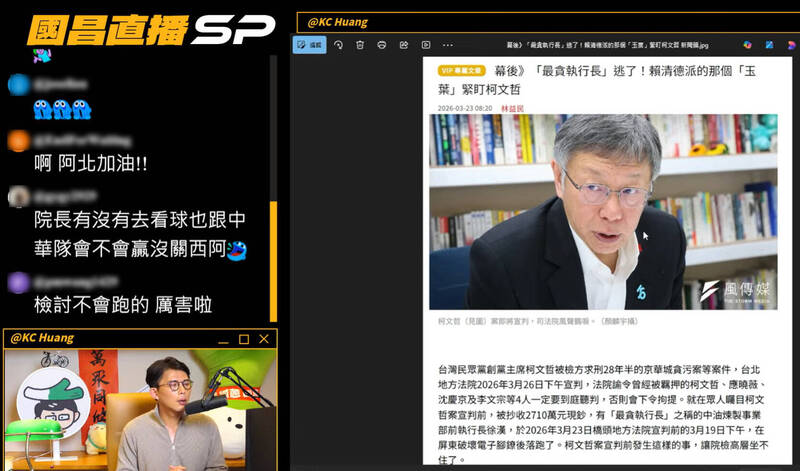Click the colorful round icon in viewer toolbar

(x=747, y=45)
